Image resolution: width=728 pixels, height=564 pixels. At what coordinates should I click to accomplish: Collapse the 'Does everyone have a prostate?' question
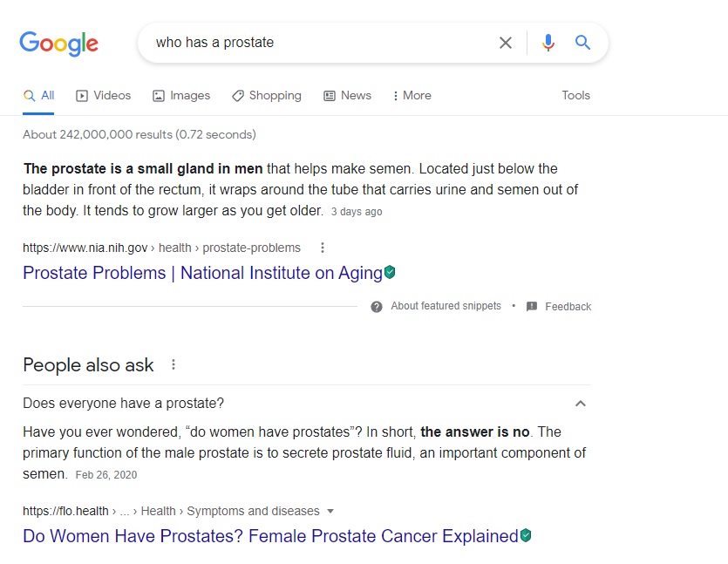(581, 404)
